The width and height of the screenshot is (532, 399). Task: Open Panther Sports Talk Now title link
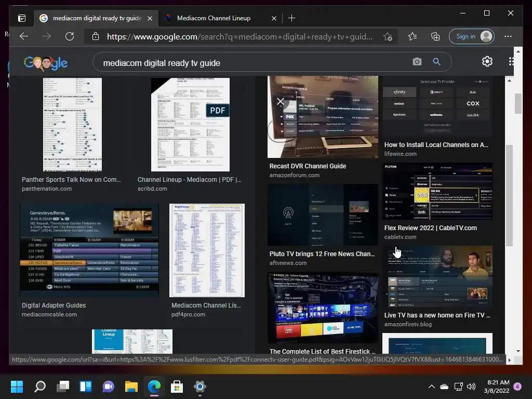pos(71,179)
